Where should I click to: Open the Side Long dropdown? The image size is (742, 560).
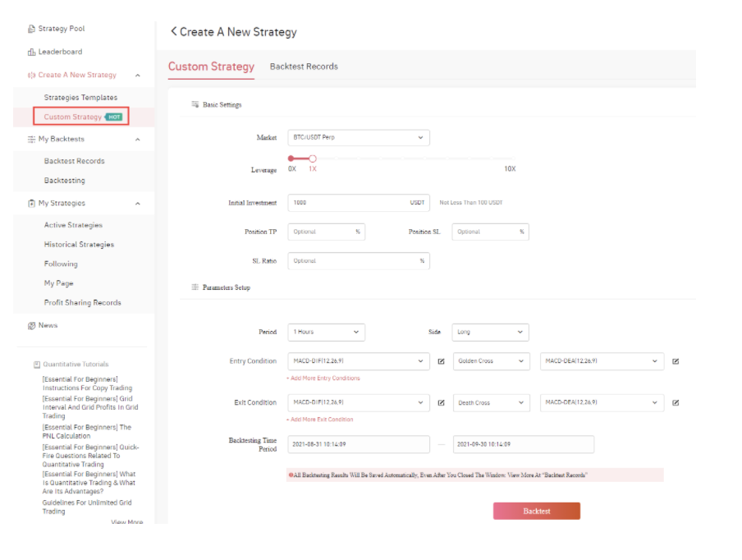(x=490, y=333)
